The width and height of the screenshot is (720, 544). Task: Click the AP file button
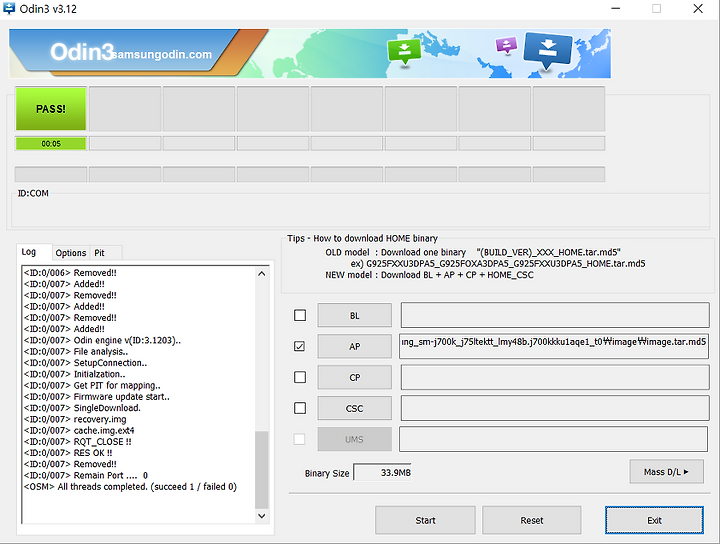(x=354, y=346)
